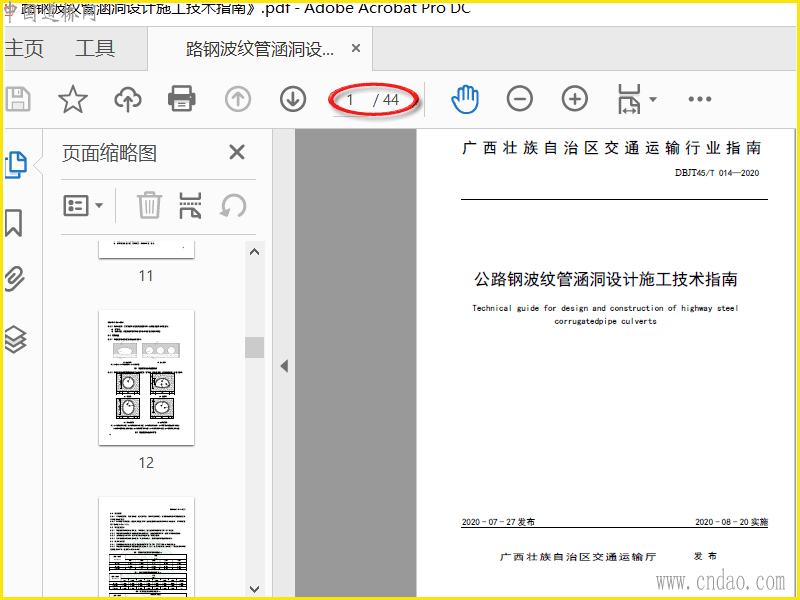The width and height of the screenshot is (800, 600).
Task: Open the page display dropdown arrow
Action: [653, 99]
